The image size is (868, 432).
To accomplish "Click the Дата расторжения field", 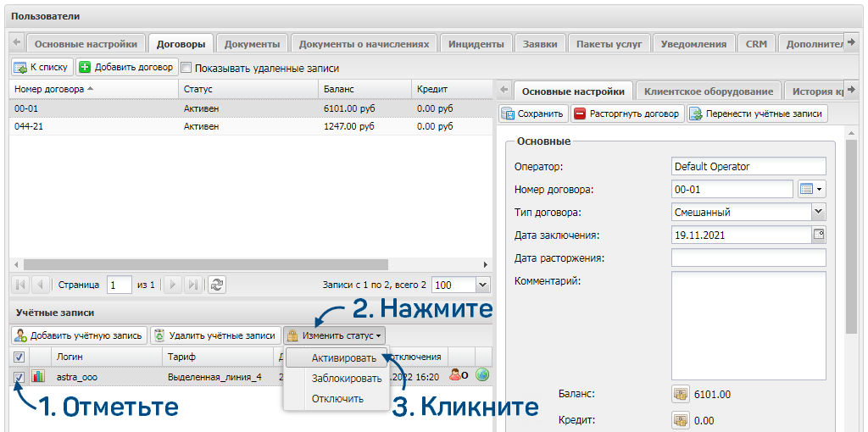I will 748,258.
